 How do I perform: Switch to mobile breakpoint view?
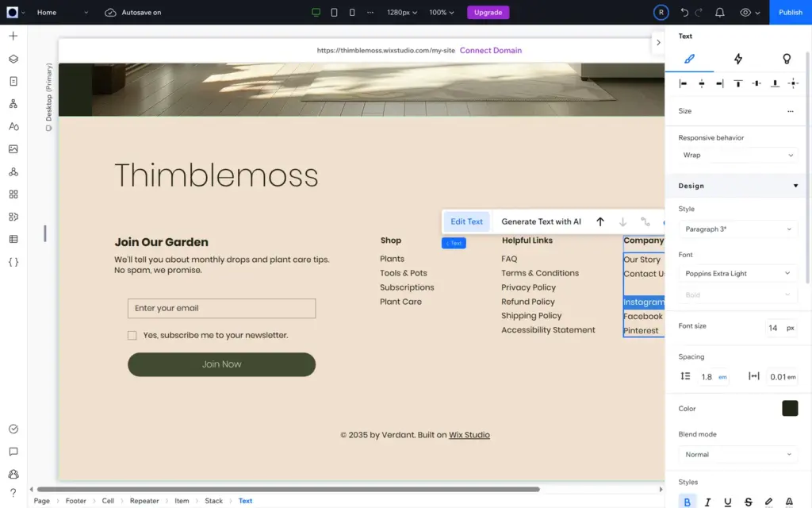[352, 13]
